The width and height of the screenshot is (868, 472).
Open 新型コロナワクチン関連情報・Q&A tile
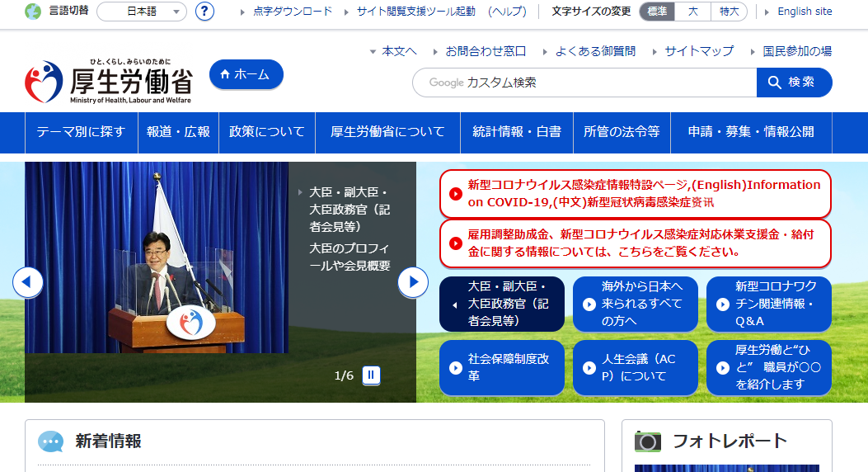pyautogui.click(x=769, y=304)
